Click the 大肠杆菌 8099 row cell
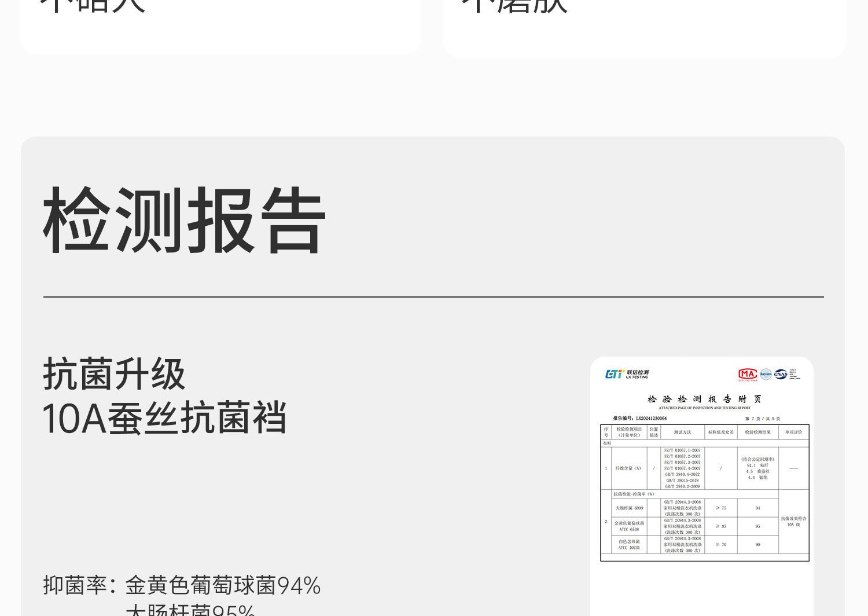 point(630,508)
